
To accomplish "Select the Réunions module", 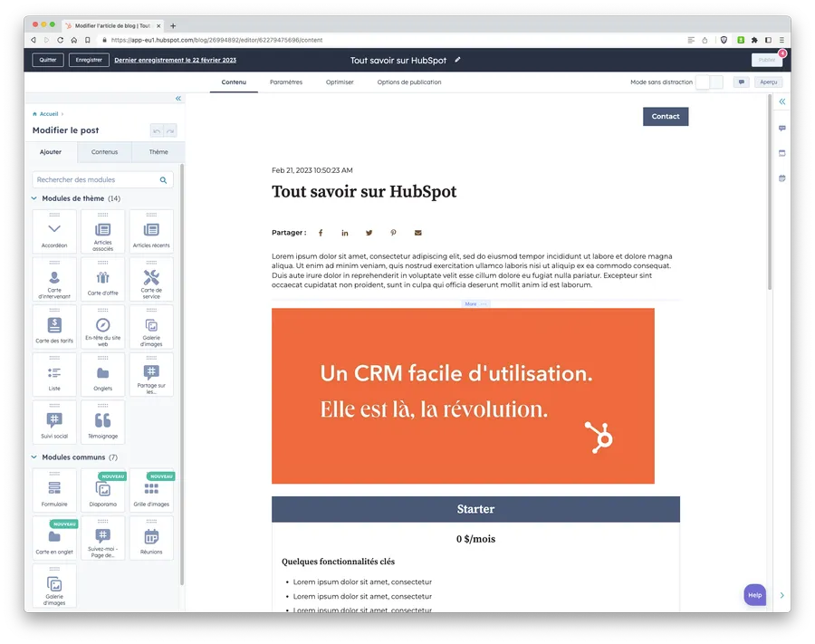I will 151,539.
